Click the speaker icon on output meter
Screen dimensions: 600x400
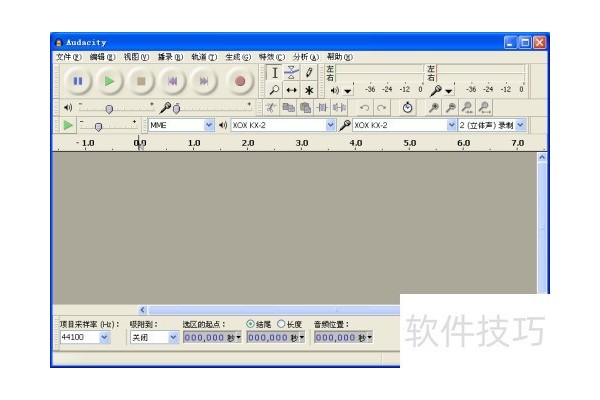pos(335,90)
